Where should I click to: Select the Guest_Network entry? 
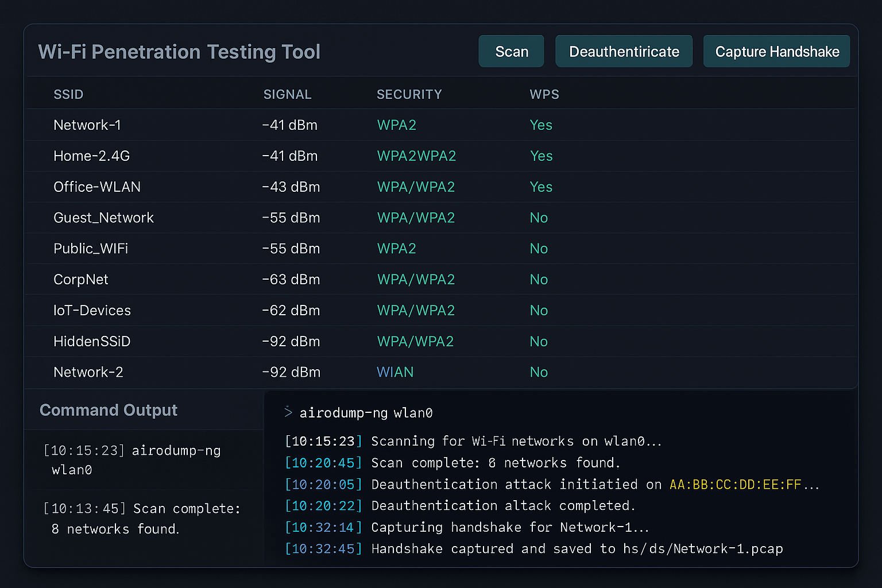[441, 218]
